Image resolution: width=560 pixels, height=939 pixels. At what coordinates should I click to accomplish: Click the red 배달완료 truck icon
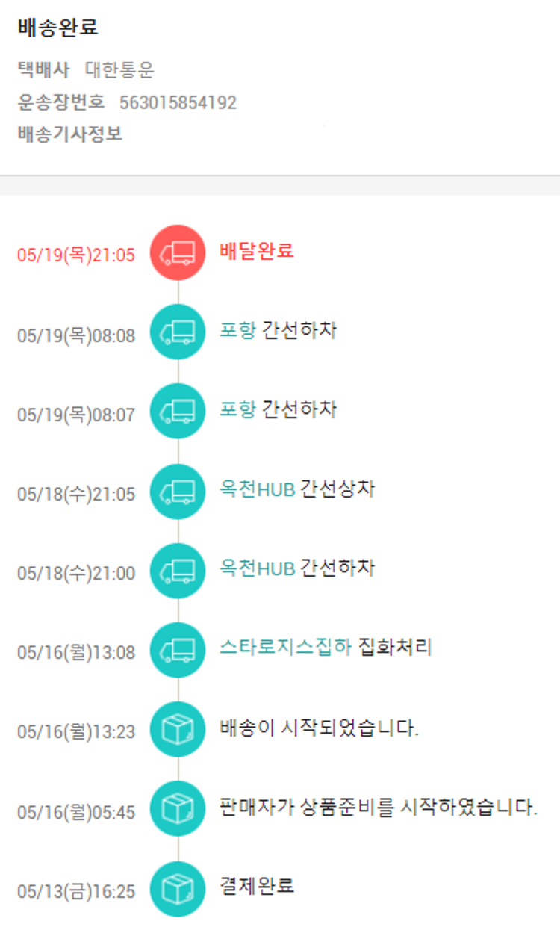pos(178,252)
